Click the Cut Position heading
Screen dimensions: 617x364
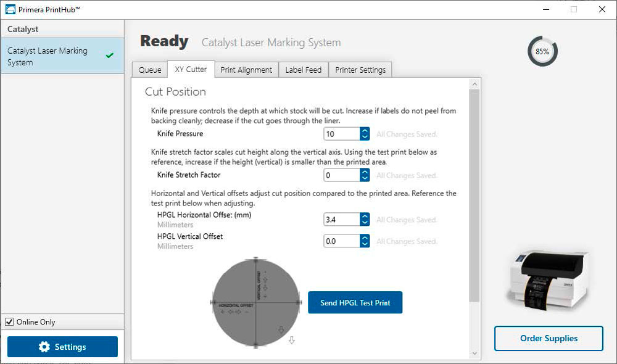pos(175,92)
